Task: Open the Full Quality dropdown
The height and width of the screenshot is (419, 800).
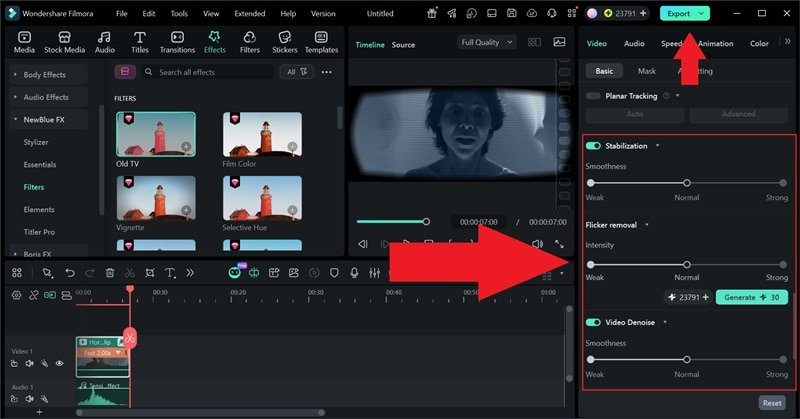Action: coord(486,42)
